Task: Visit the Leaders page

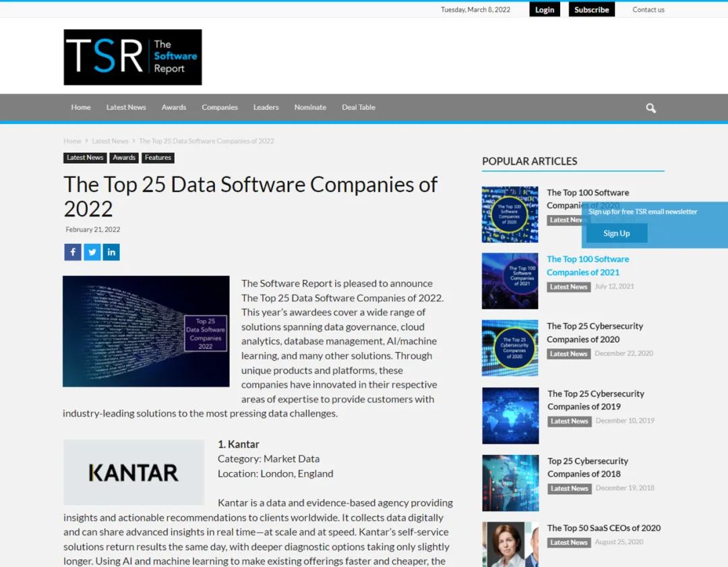Action: coord(266,107)
